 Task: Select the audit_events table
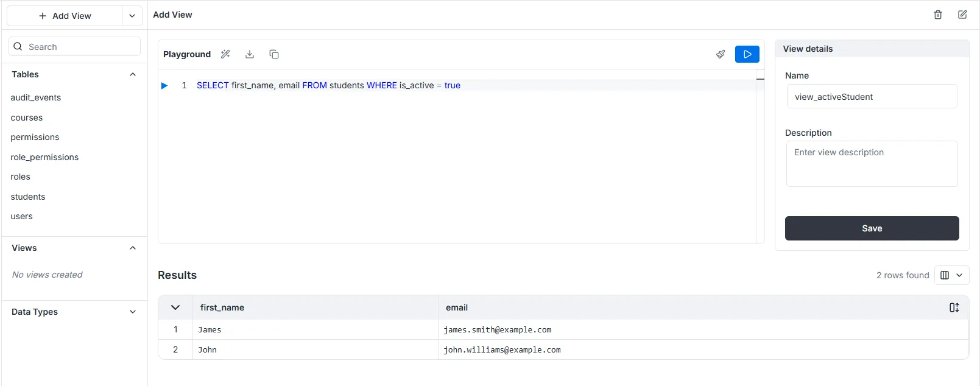[36, 97]
